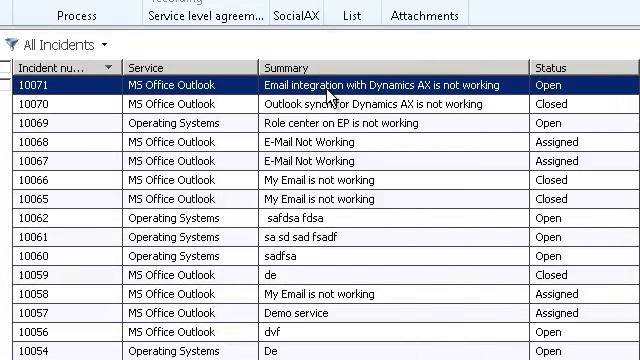
Task: Select incident number 10059 cell
Action: click(67, 275)
